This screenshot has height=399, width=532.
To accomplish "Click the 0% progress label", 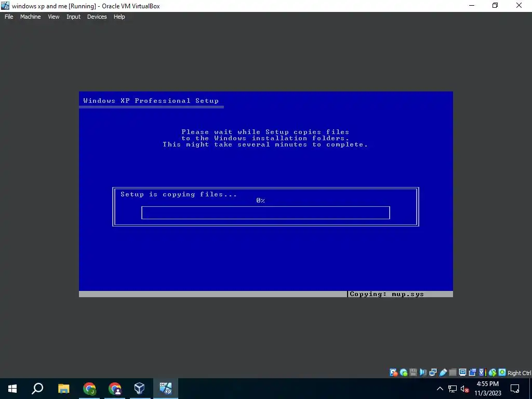I will (261, 201).
